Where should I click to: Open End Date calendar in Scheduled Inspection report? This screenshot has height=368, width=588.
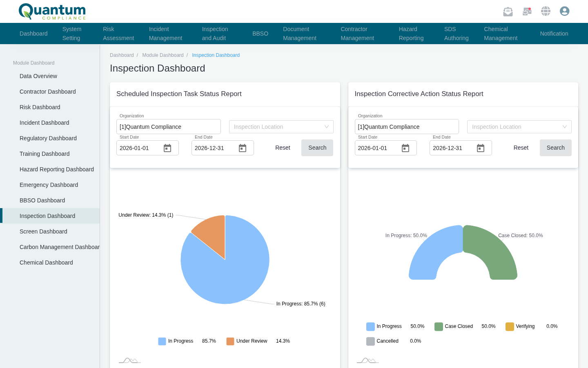pyautogui.click(x=243, y=148)
